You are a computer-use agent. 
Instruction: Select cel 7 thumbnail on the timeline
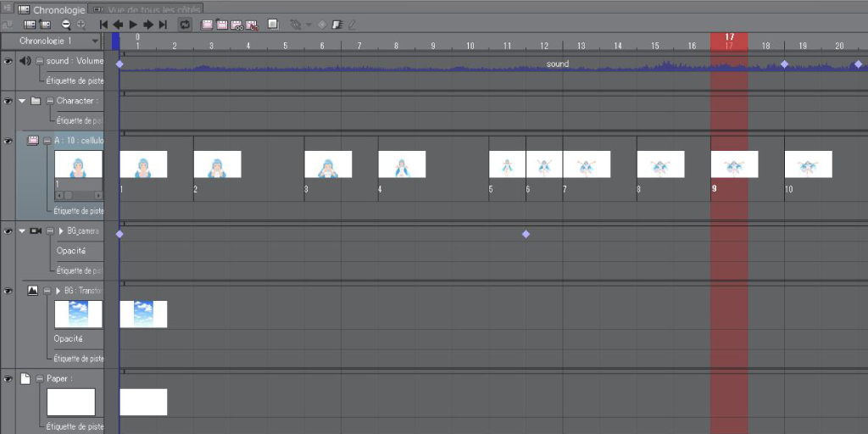tap(587, 164)
